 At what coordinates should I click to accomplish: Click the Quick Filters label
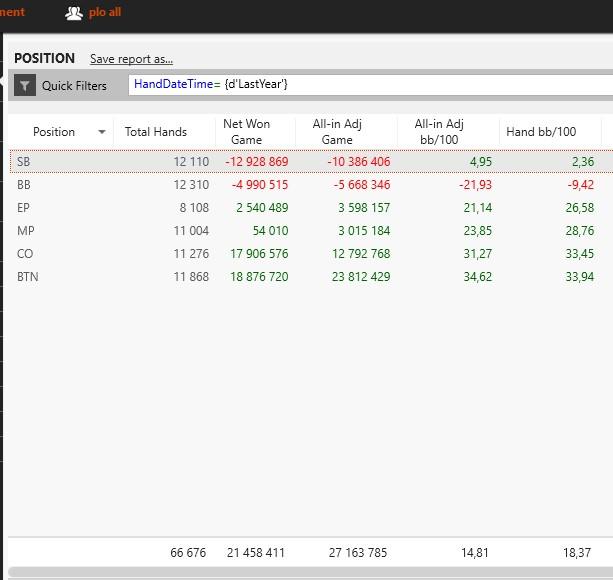tap(74, 86)
